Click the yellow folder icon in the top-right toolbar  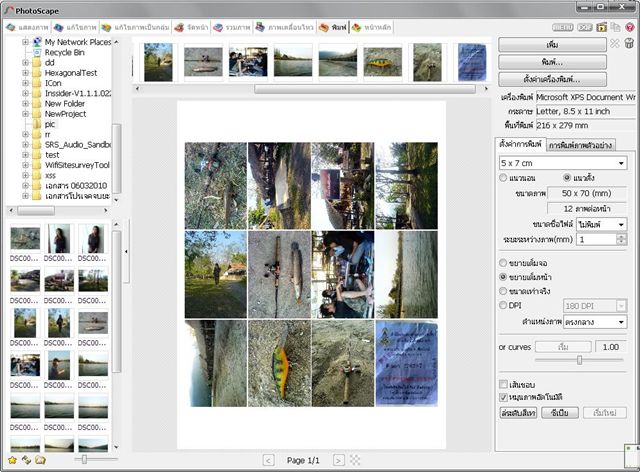click(602, 27)
